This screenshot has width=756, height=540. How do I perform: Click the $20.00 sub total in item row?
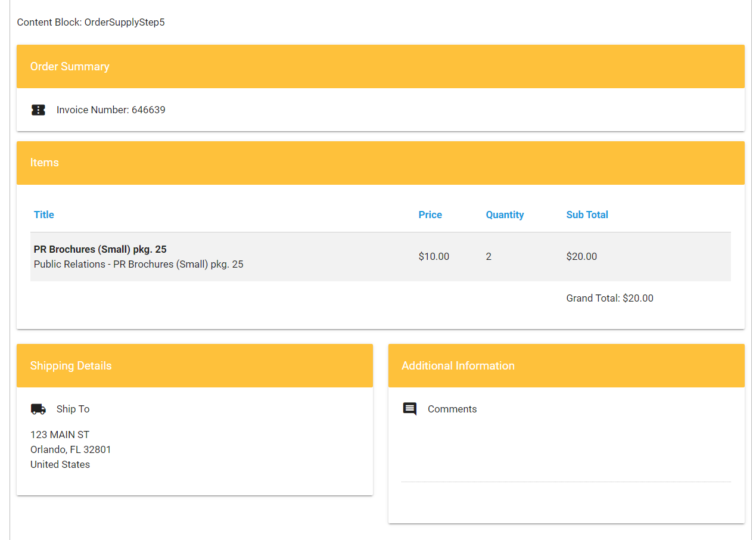click(581, 256)
